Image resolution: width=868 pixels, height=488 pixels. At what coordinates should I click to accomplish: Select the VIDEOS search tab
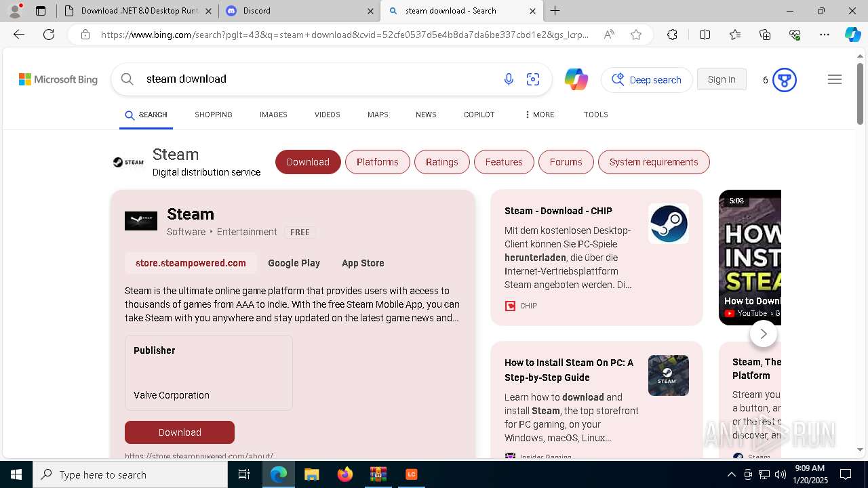point(327,115)
